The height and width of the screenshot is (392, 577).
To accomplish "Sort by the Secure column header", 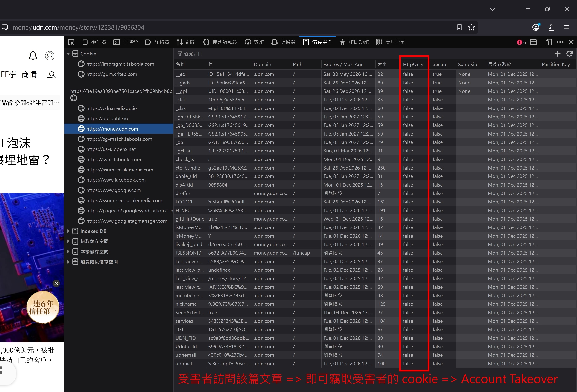I will click(x=443, y=64).
